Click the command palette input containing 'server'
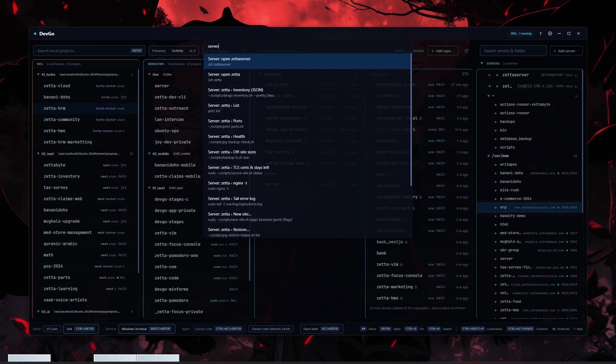 pyautogui.click(x=308, y=46)
